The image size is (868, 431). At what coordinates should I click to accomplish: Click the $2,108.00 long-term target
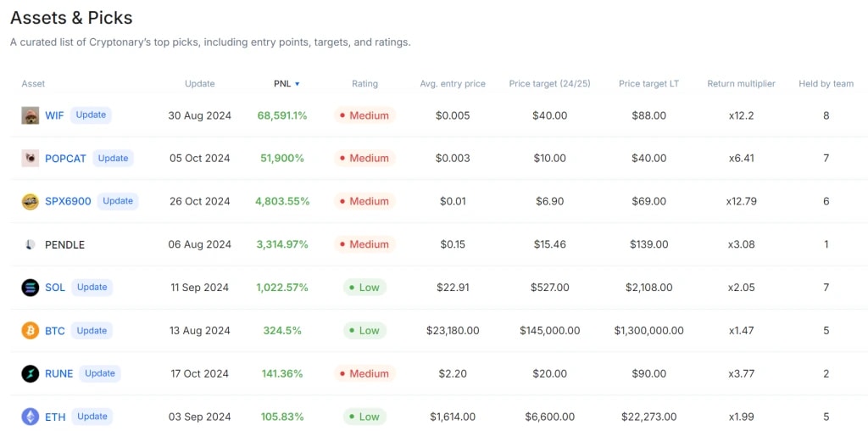(x=648, y=288)
